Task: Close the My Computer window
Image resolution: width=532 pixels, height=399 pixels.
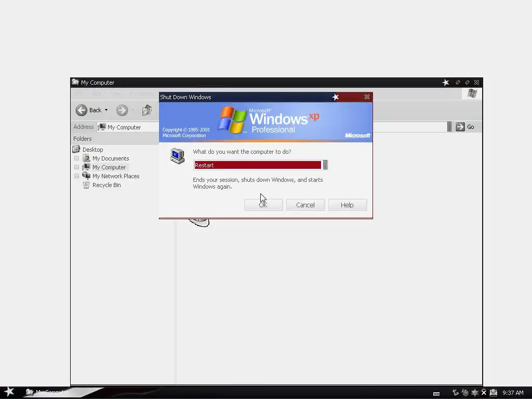Action: point(477,83)
